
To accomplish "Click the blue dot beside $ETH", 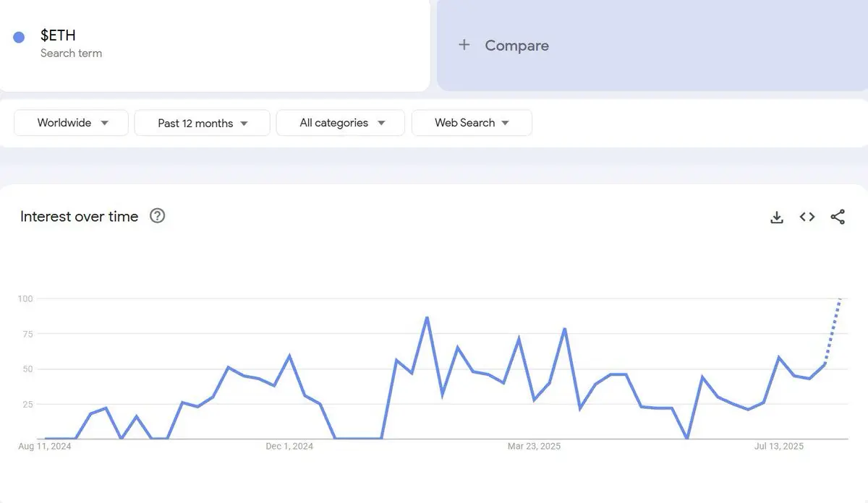I will pyautogui.click(x=20, y=38).
